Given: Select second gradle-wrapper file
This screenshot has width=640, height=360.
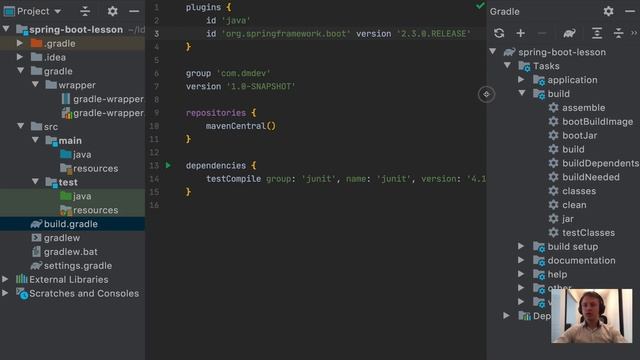Looking at the screenshot, I should pos(102,113).
